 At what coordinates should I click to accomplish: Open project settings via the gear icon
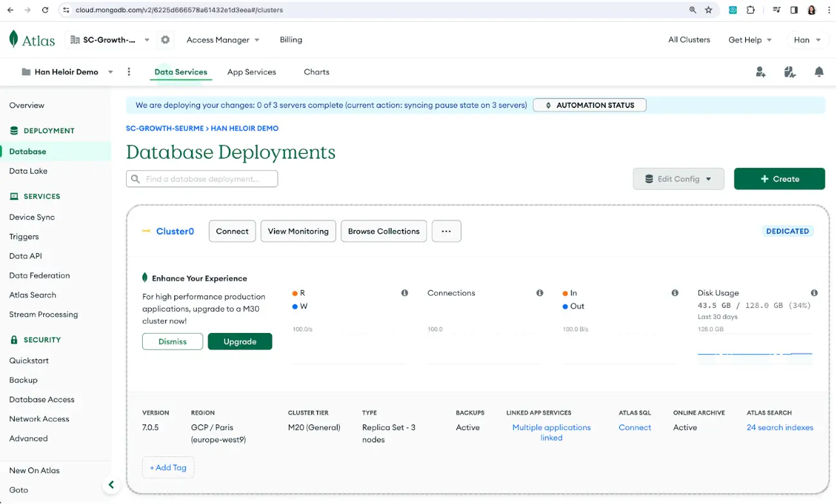(165, 39)
